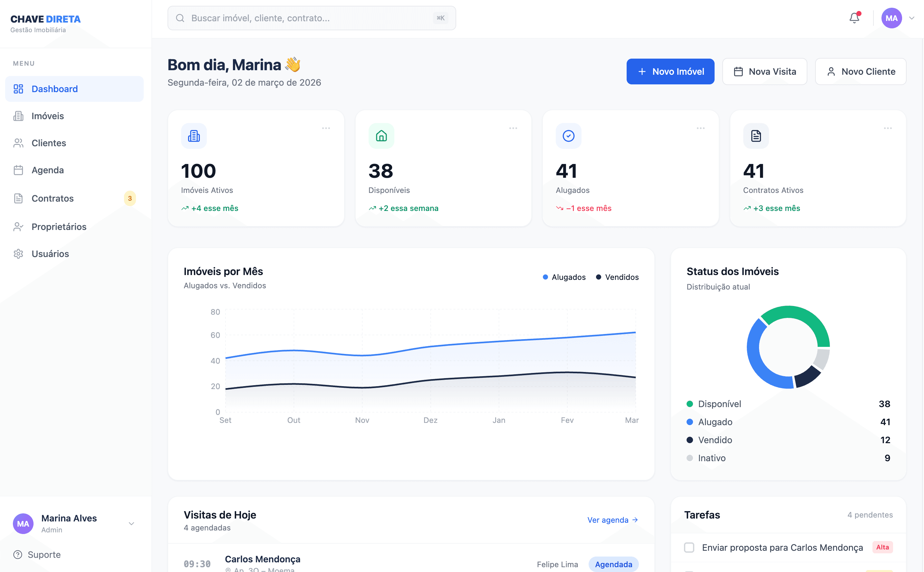Open the notifications bell
Image resolution: width=924 pixels, height=572 pixels.
854,18
